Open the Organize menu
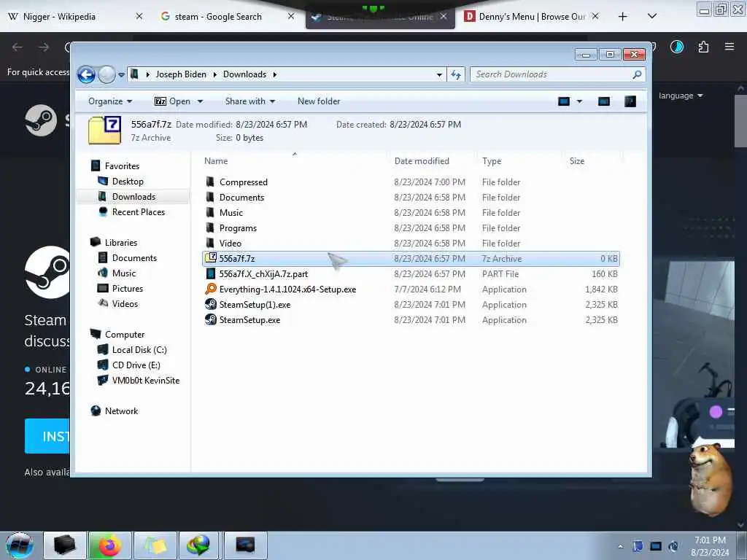The width and height of the screenshot is (747, 560). pyautogui.click(x=110, y=101)
